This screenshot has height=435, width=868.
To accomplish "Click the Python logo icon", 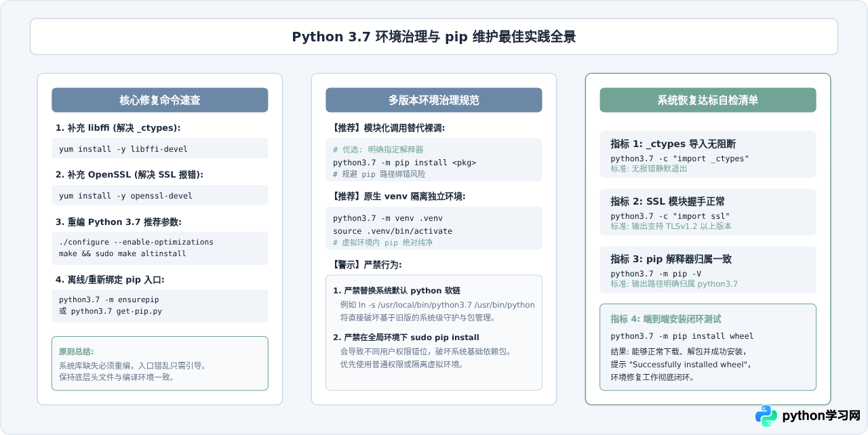I will coord(766,415).
